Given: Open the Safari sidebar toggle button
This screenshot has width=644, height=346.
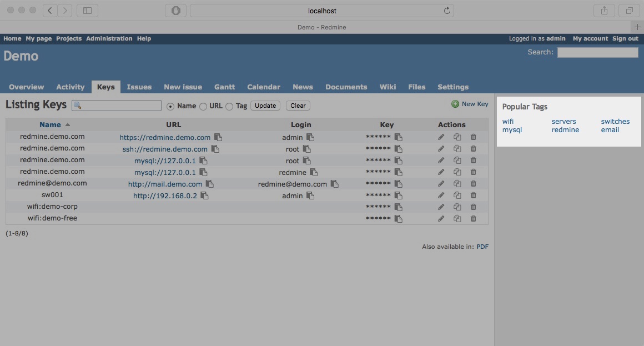Looking at the screenshot, I should (87, 11).
